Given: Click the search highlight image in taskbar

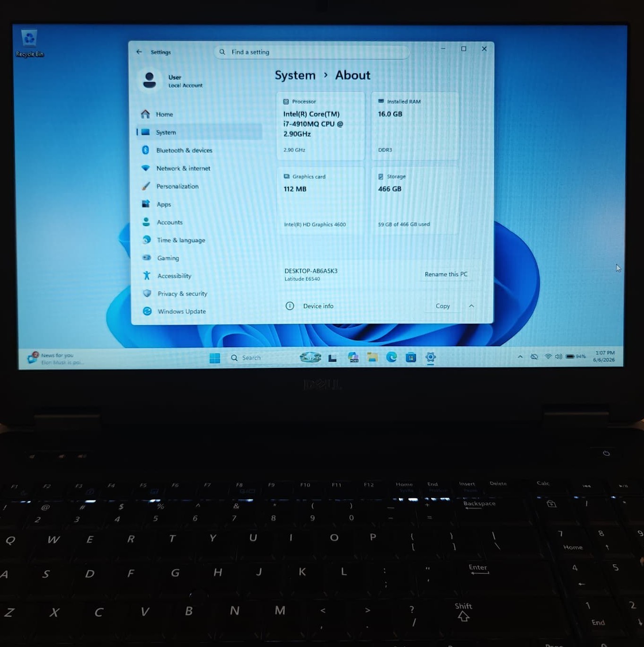Looking at the screenshot, I should point(310,358).
